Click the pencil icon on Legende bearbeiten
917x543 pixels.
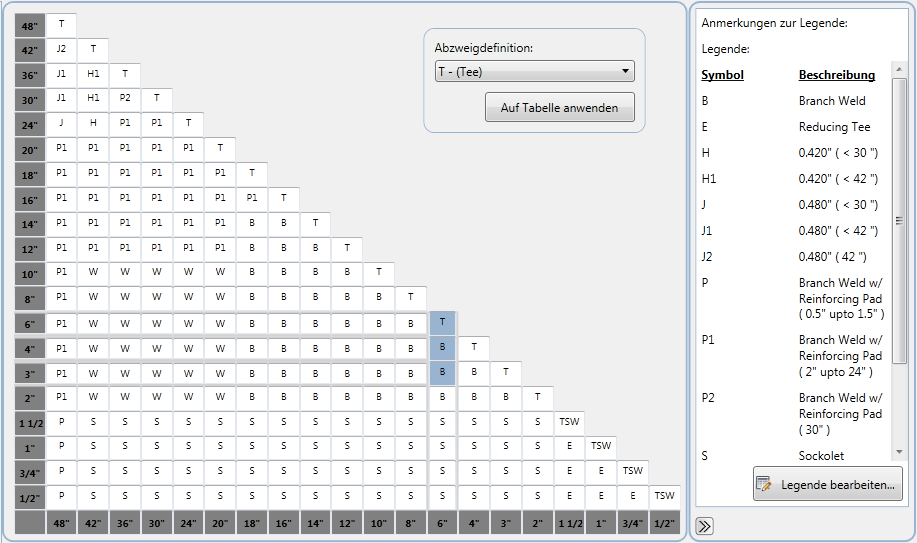pyautogui.click(x=766, y=485)
